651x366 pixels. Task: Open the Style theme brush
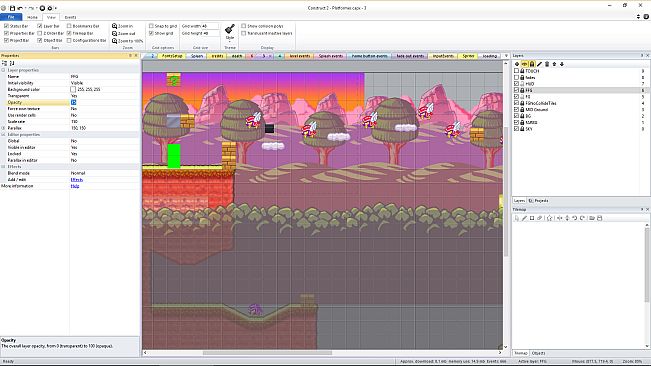pyautogui.click(x=230, y=29)
